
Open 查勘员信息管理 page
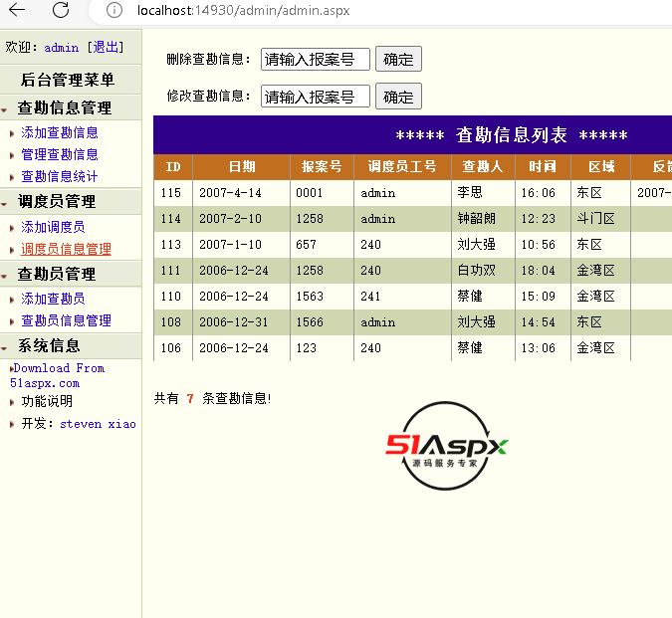(x=66, y=320)
